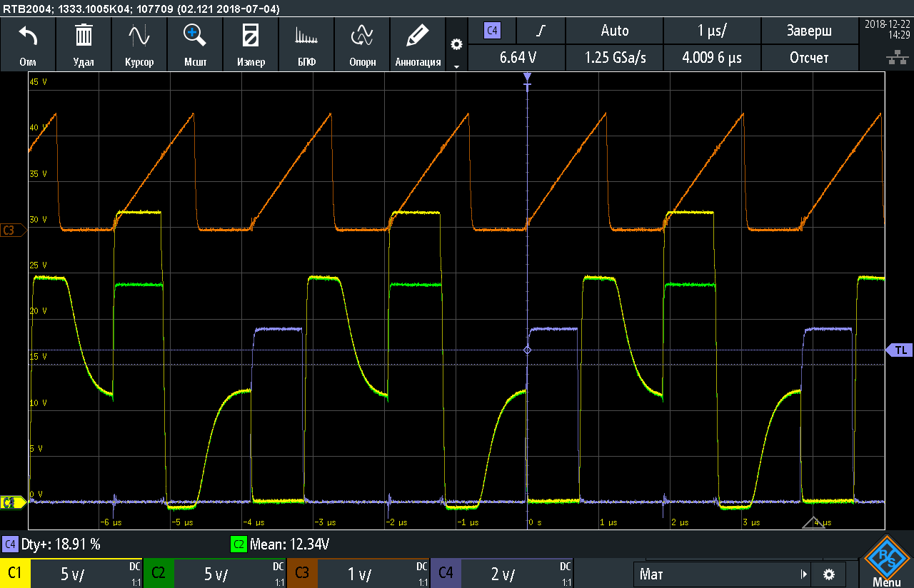Tap the date and time display
The width and height of the screenshot is (914, 588).
click(886, 29)
